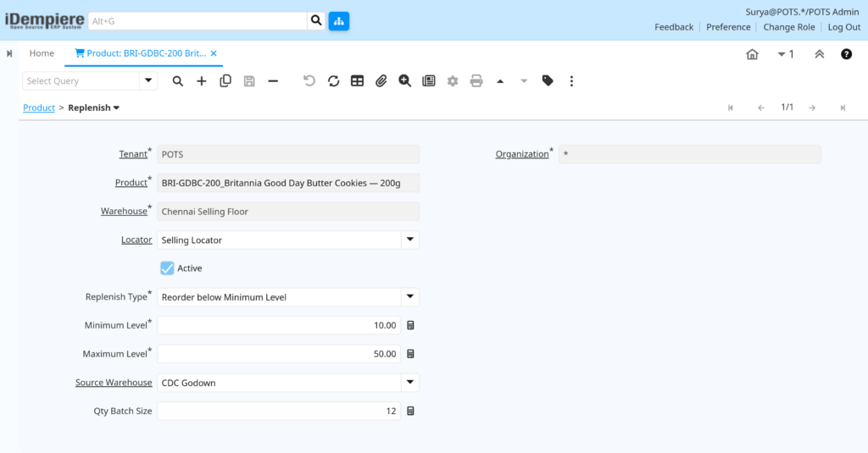Open the window list dropdown showing 1
This screenshot has width=868, height=453.
(x=786, y=54)
